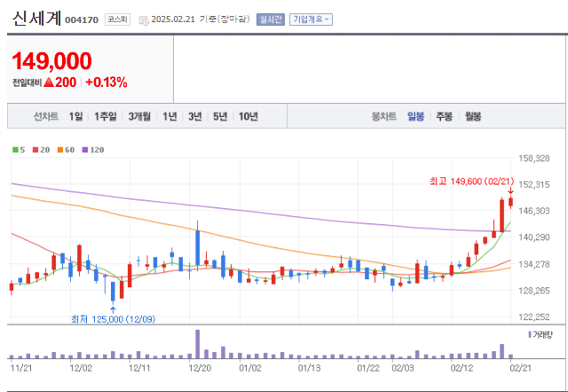Click the 140,290 price axis label
The width and height of the screenshot is (568, 392).
[x=534, y=238]
